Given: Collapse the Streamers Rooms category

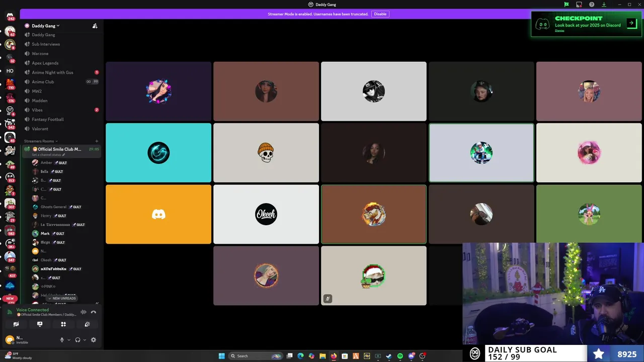Looking at the screenshot, I should pos(40,141).
